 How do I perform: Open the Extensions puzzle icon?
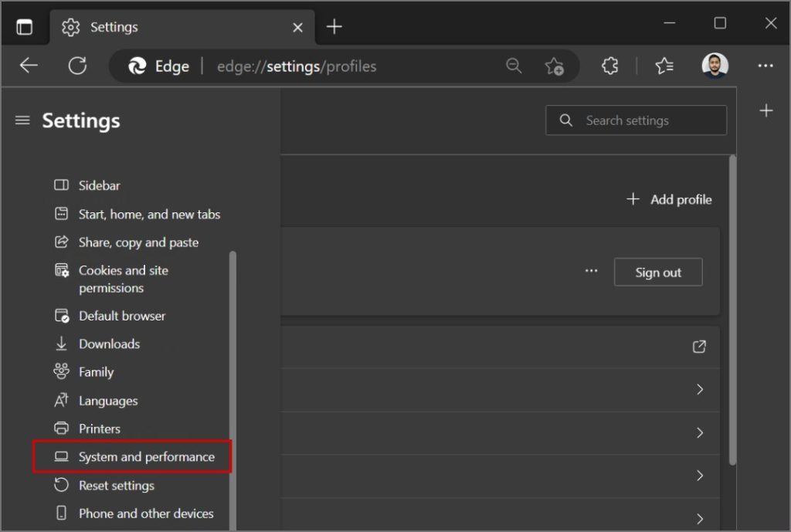point(610,66)
